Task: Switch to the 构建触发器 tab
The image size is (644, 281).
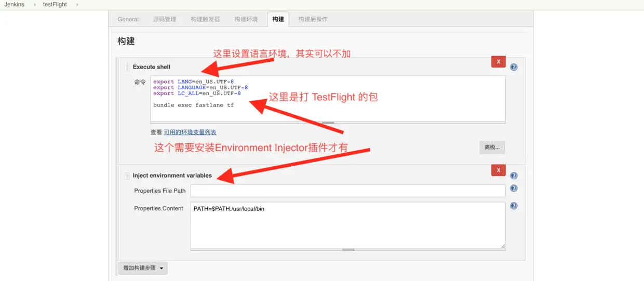Action: pyautogui.click(x=205, y=19)
